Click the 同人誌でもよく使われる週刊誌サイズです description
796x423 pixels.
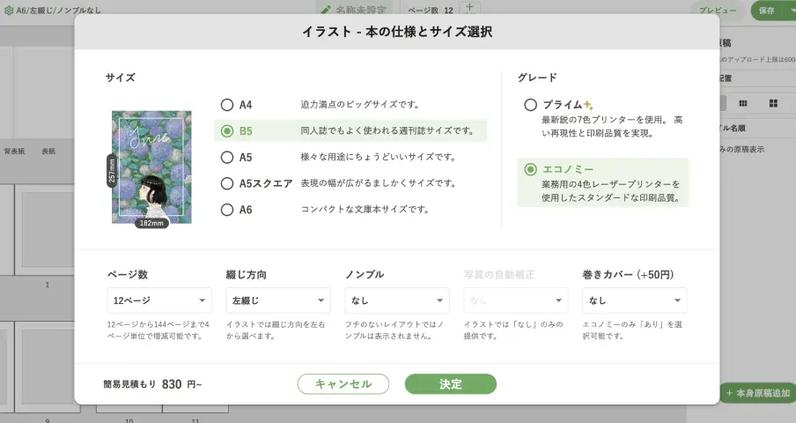pyautogui.click(x=387, y=131)
